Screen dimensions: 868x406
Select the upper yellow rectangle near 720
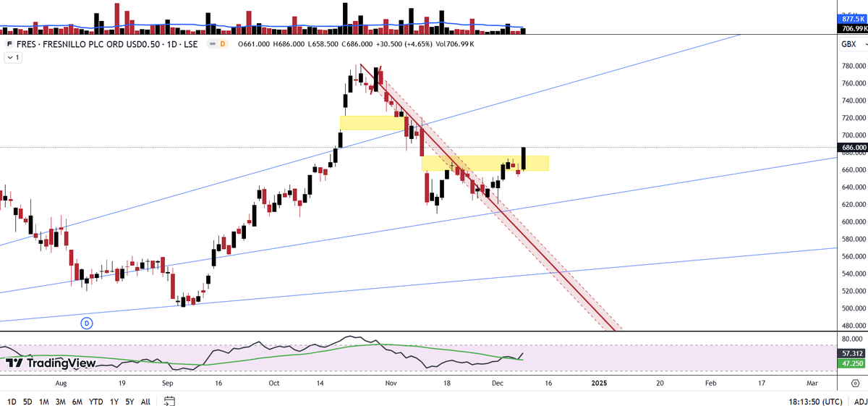373,123
